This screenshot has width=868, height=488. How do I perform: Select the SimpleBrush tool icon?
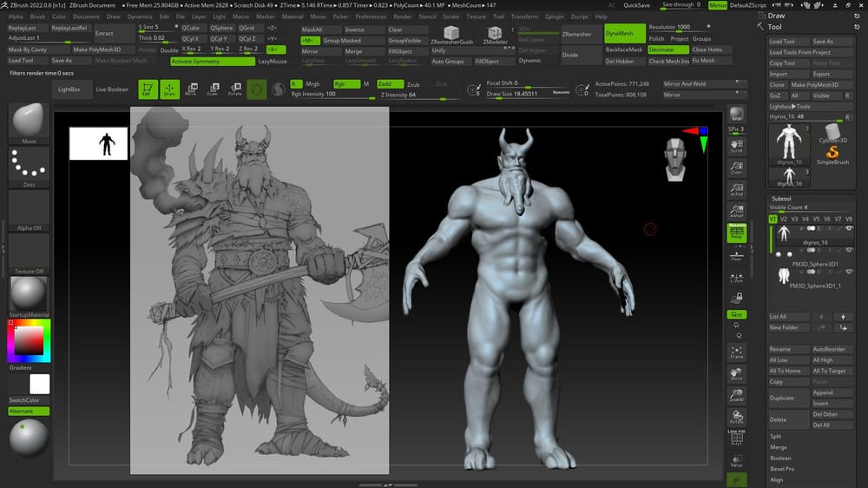pos(832,155)
